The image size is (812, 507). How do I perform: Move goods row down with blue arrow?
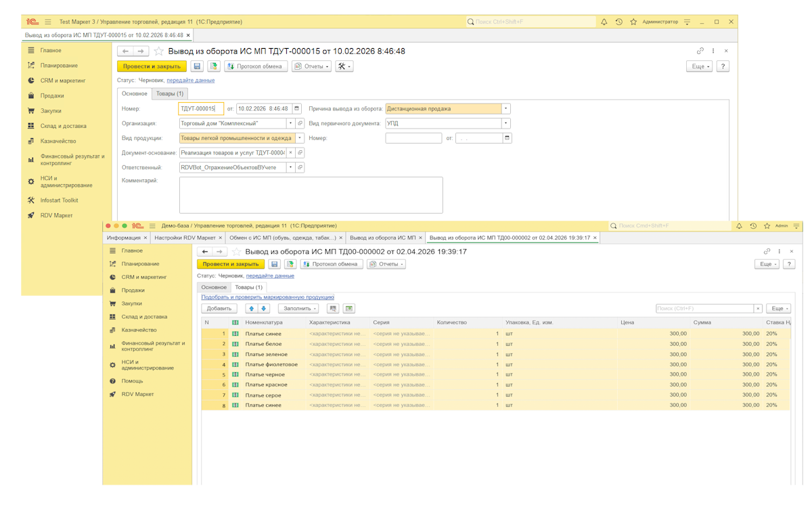point(264,309)
